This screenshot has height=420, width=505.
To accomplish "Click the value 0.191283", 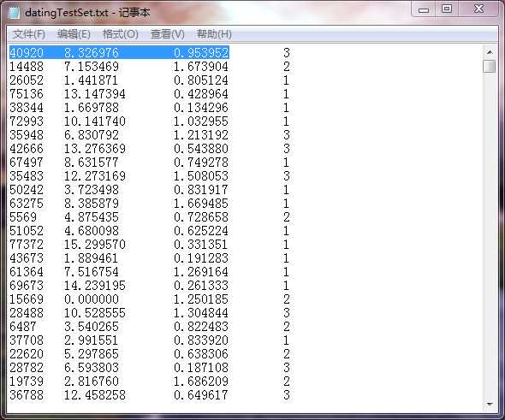I will point(201,258).
